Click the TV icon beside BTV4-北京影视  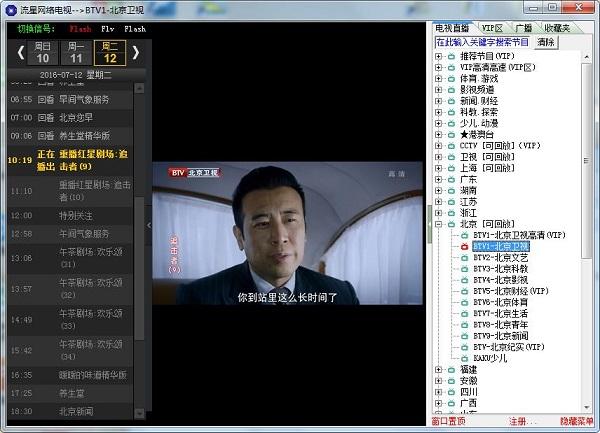click(x=464, y=280)
